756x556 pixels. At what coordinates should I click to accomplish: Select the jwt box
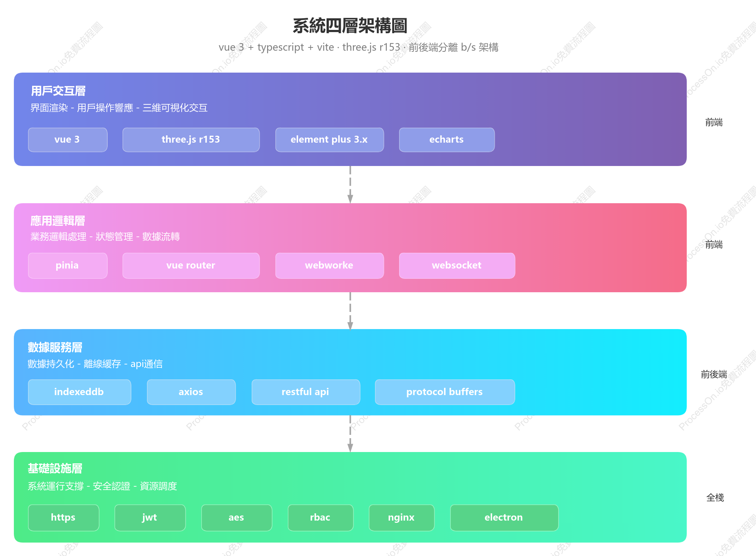tap(150, 518)
